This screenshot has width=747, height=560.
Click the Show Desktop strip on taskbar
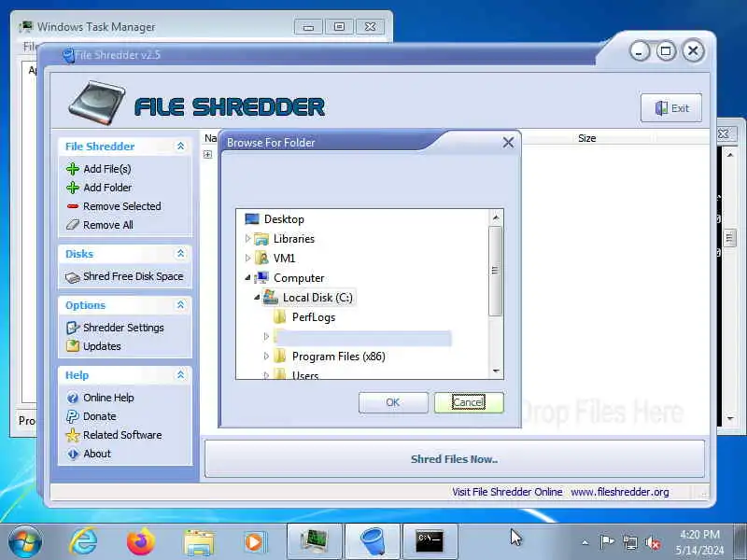pyautogui.click(x=740, y=542)
